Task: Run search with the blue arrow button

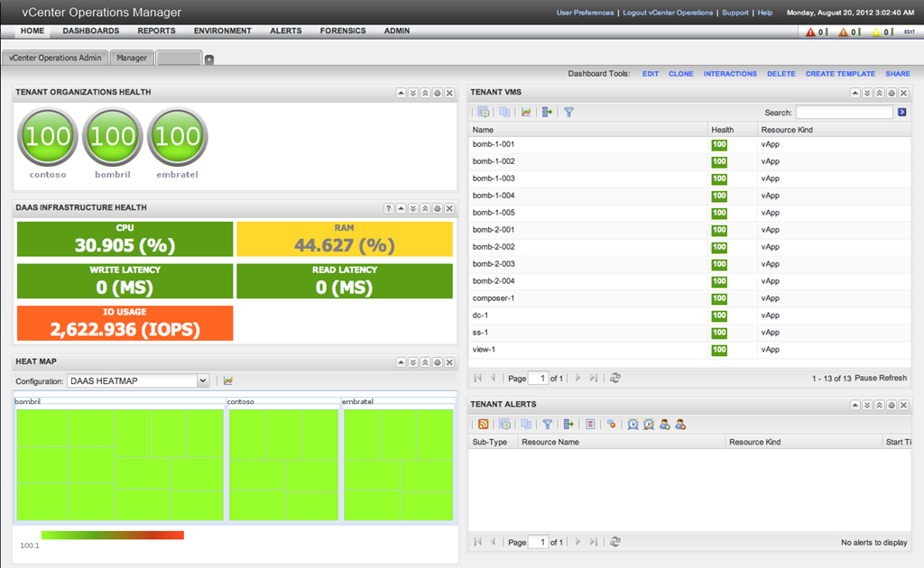Action: click(901, 112)
